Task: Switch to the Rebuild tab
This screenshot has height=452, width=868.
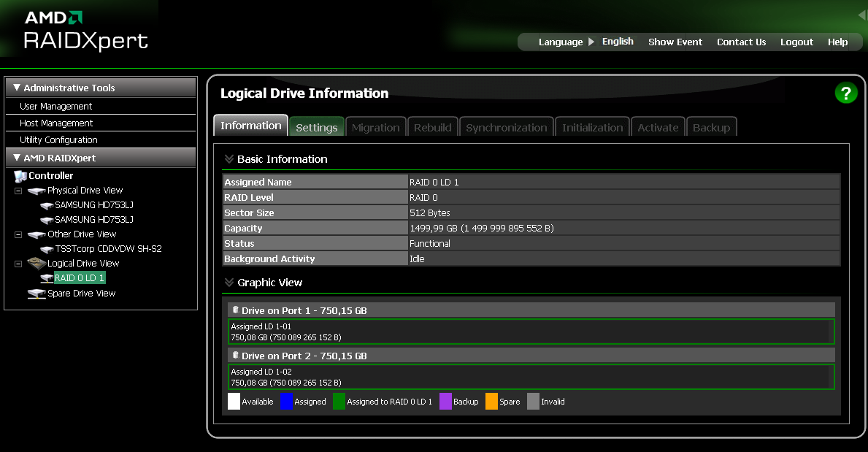Action: point(432,127)
